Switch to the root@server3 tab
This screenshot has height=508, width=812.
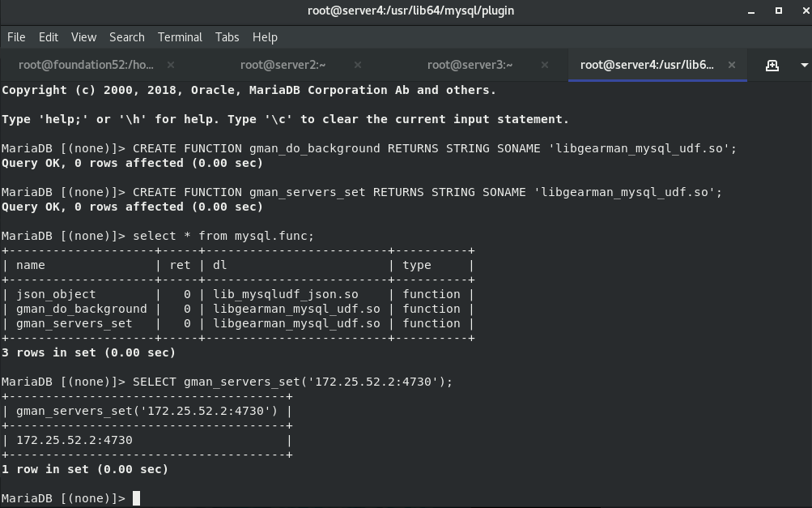(x=470, y=65)
